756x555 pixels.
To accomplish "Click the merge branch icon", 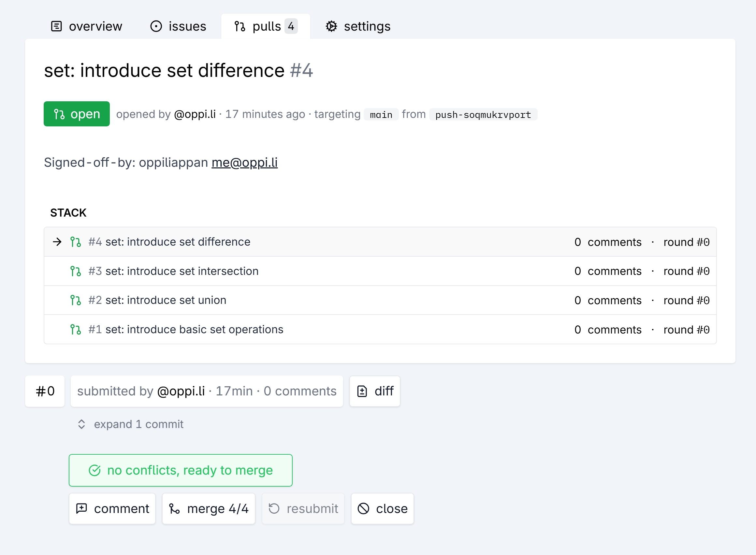I will [x=174, y=508].
